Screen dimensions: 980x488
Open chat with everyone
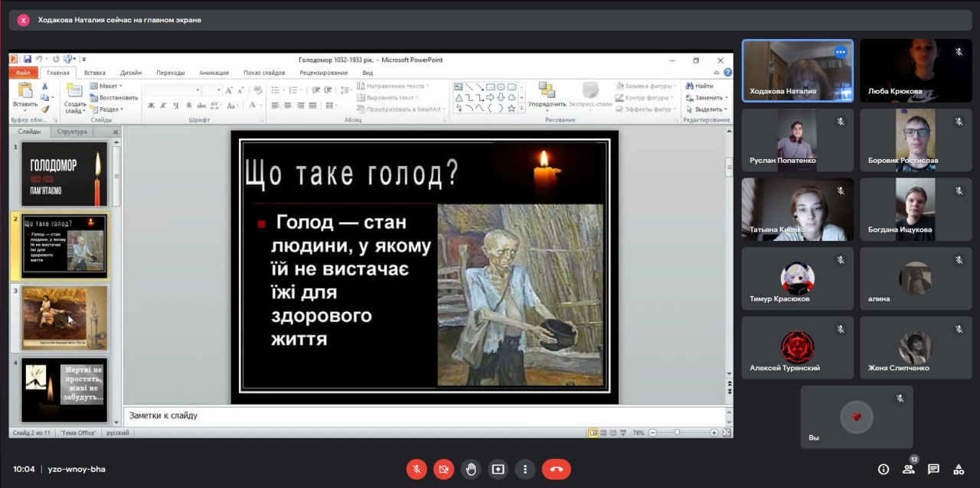933,469
